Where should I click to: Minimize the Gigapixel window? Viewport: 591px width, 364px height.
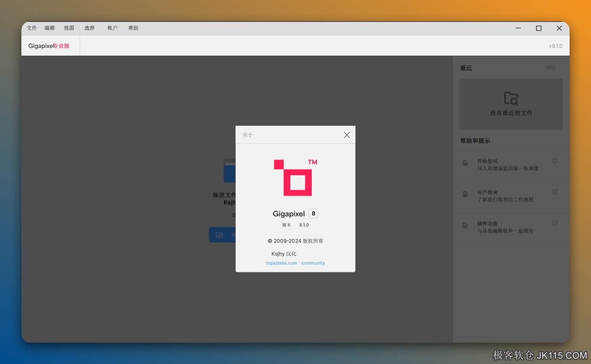(x=518, y=28)
